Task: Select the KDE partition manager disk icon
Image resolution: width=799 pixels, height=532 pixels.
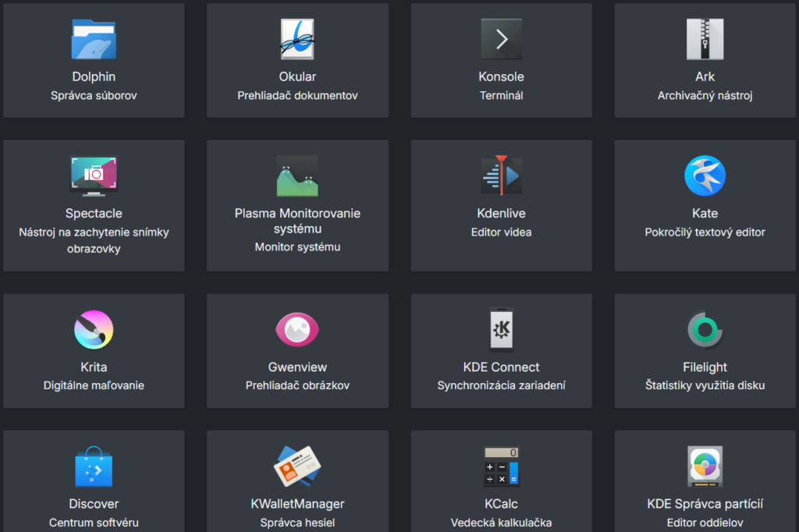Action: tap(705, 466)
